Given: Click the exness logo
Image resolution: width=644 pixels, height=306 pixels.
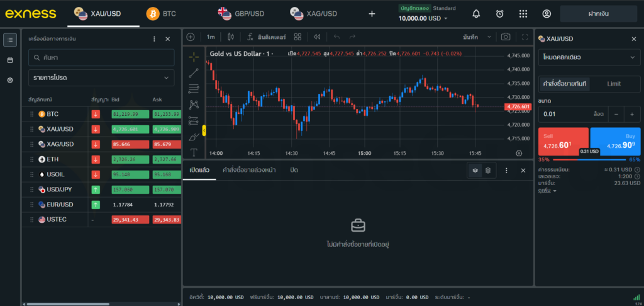Looking at the screenshot, I should coord(30,14).
